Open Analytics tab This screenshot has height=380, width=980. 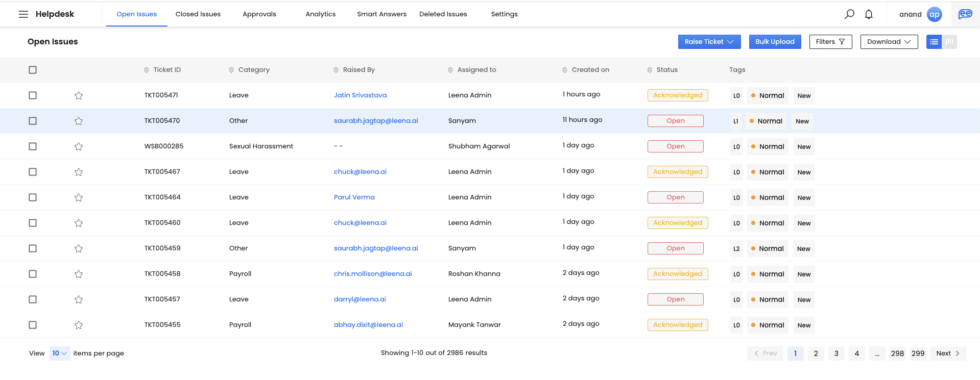point(321,14)
